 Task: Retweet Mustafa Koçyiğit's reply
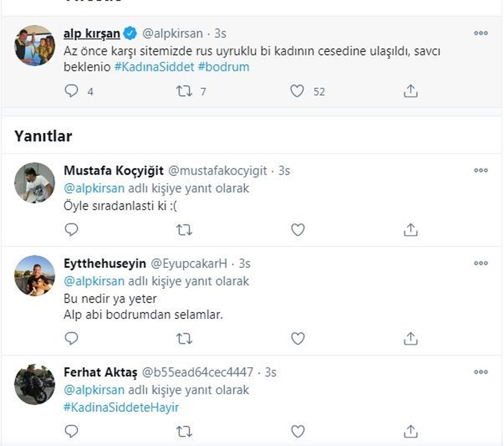pyautogui.click(x=184, y=230)
